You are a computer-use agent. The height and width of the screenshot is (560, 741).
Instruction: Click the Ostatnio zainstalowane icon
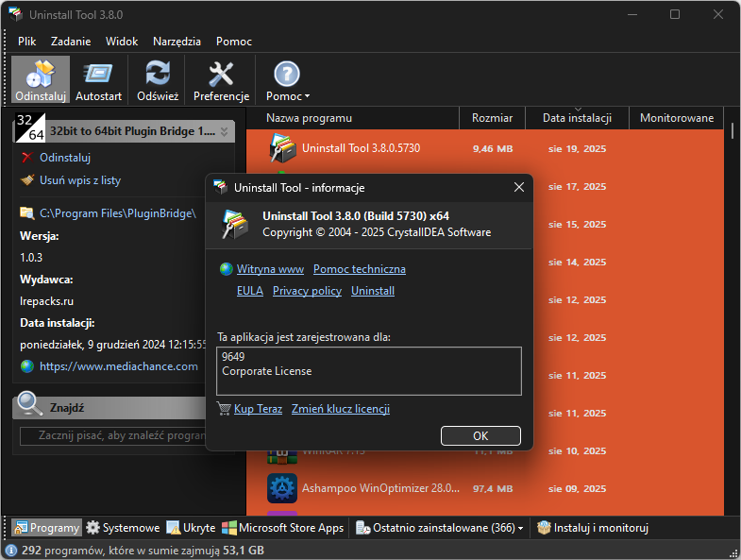coord(362,527)
